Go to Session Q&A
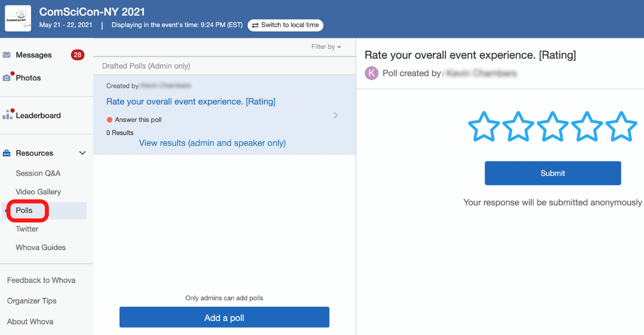 click(x=38, y=173)
